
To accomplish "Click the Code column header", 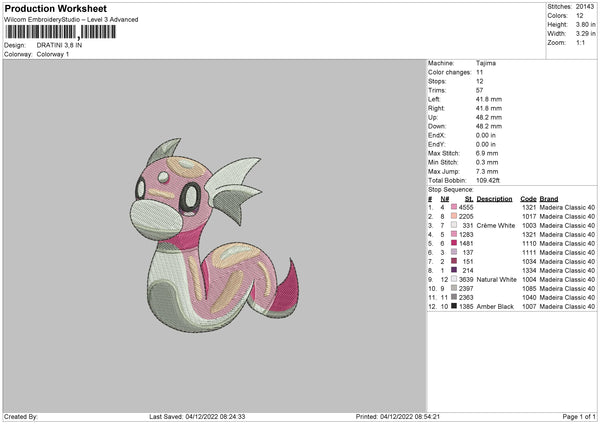I will (x=528, y=199).
